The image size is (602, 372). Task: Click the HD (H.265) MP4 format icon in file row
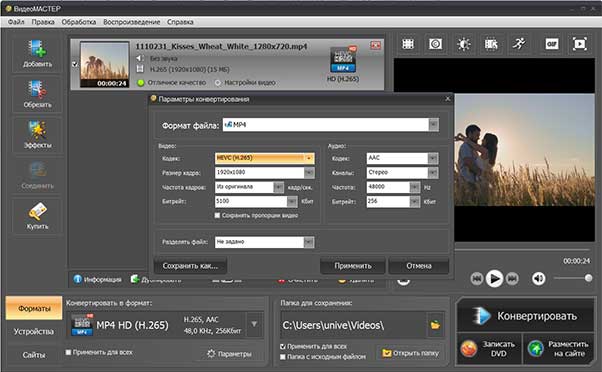[x=342, y=60]
